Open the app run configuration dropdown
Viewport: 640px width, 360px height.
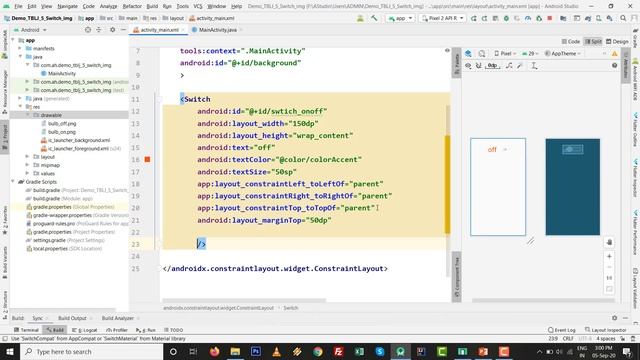tap(400, 18)
